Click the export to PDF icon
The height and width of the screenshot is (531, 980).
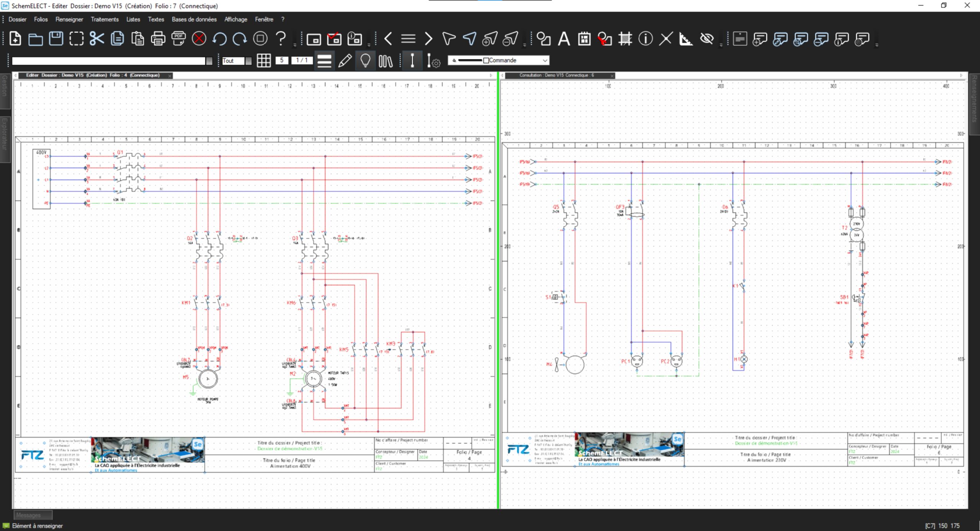pyautogui.click(x=178, y=39)
